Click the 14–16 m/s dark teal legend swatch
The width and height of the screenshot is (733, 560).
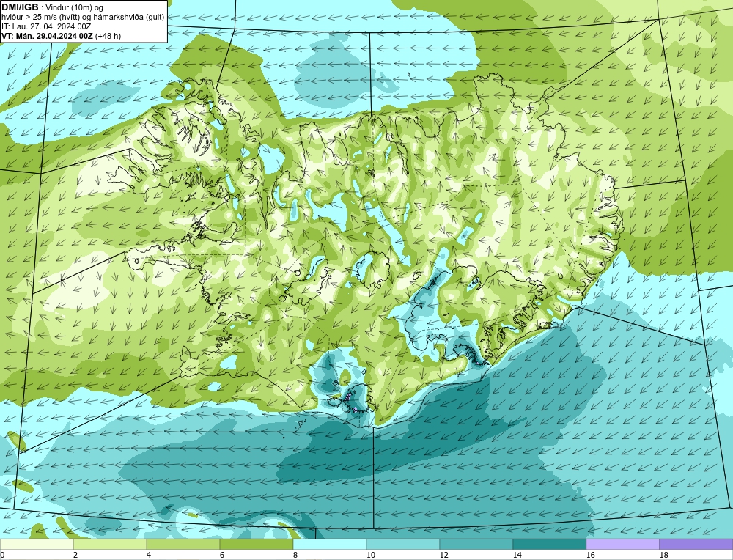pyautogui.click(x=549, y=545)
